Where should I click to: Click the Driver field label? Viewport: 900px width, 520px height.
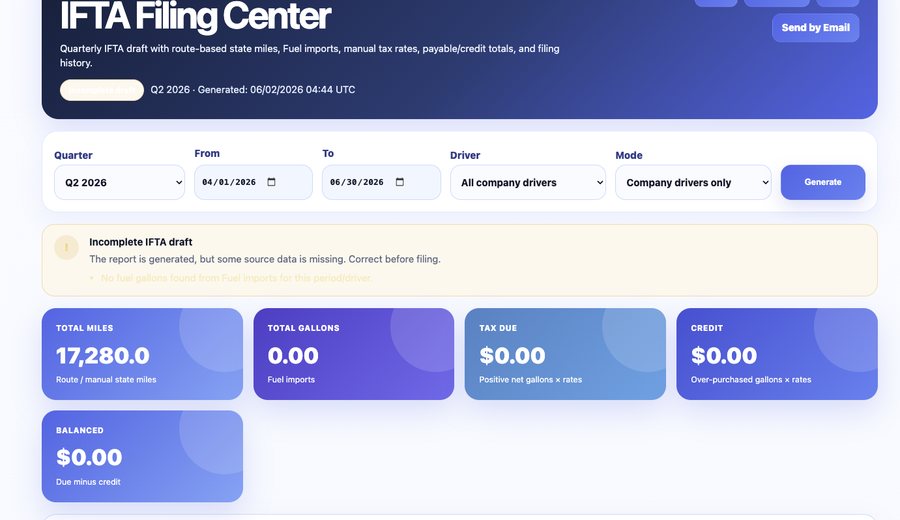pyautogui.click(x=465, y=155)
